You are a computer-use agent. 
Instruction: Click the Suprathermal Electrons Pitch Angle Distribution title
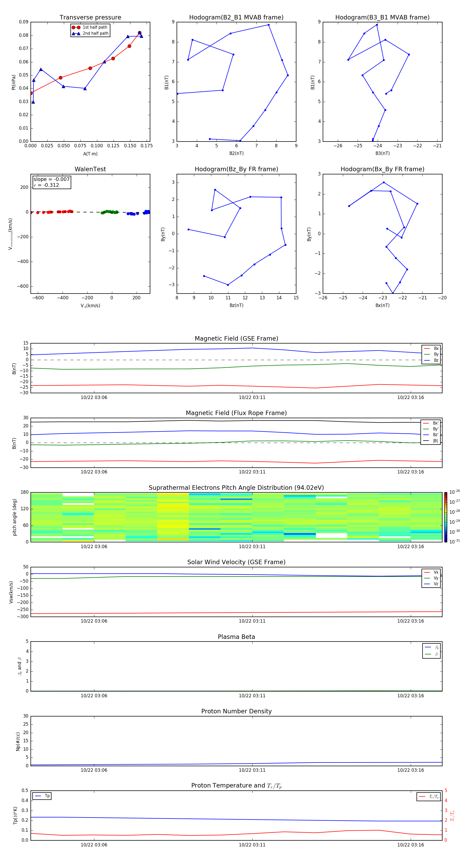click(x=236, y=488)
